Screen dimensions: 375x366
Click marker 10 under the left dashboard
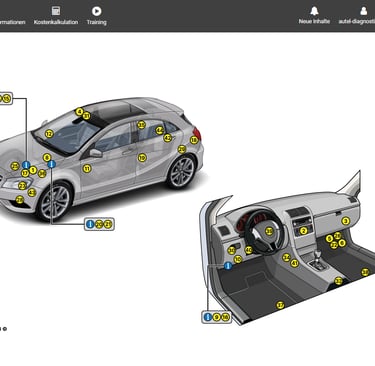(238, 259)
